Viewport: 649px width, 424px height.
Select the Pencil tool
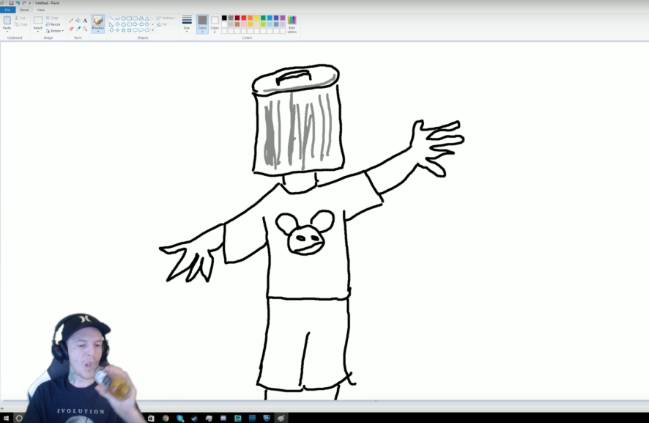[x=71, y=20]
